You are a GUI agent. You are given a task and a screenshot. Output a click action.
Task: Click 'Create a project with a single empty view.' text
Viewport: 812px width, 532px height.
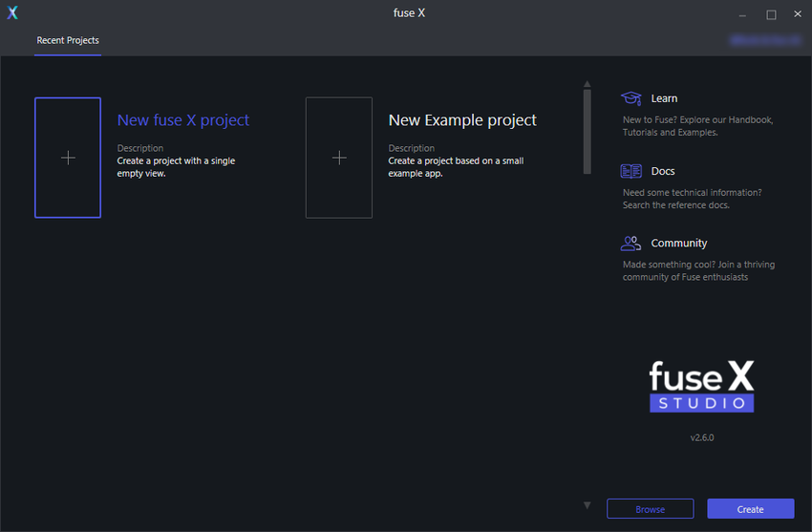[x=176, y=167]
